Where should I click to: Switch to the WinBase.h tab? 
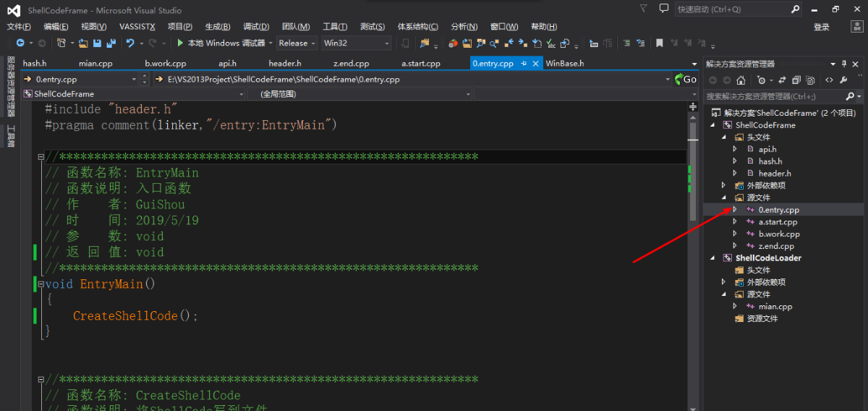click(565, 64)
